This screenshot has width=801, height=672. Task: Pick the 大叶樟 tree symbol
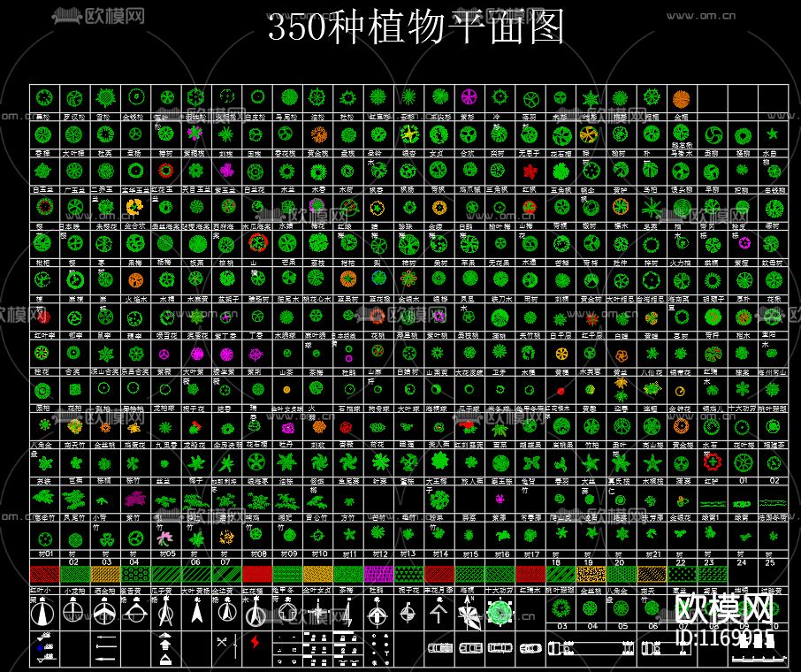pos(74,135)
